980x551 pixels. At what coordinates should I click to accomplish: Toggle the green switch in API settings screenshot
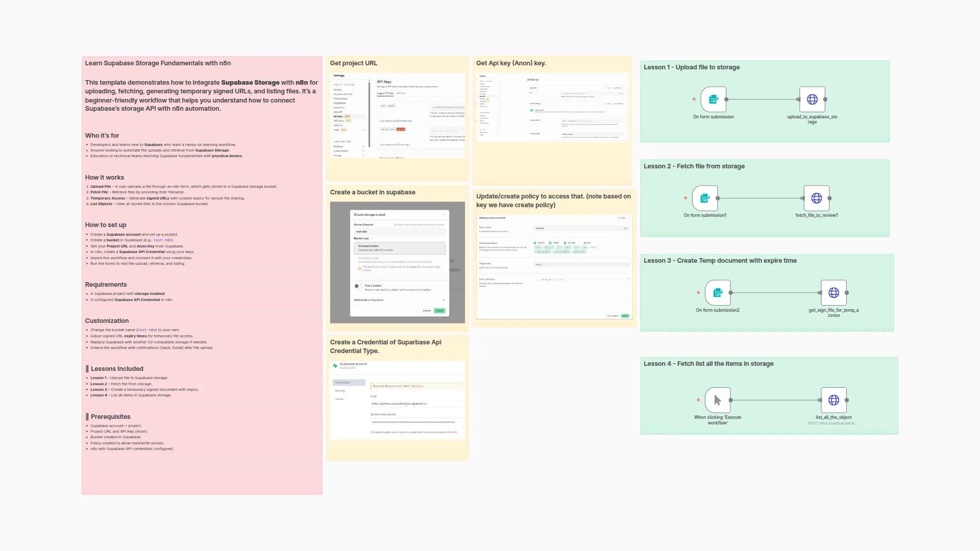[x=532, y=110]
